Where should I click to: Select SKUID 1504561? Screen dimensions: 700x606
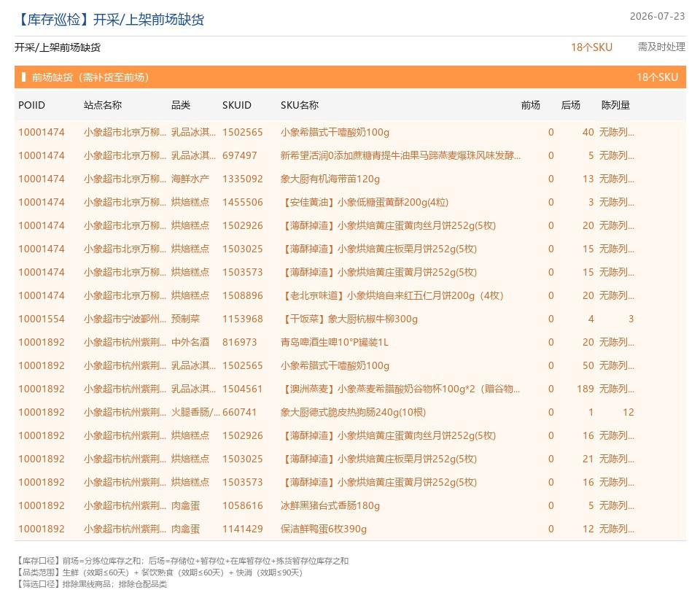point(242,389)
